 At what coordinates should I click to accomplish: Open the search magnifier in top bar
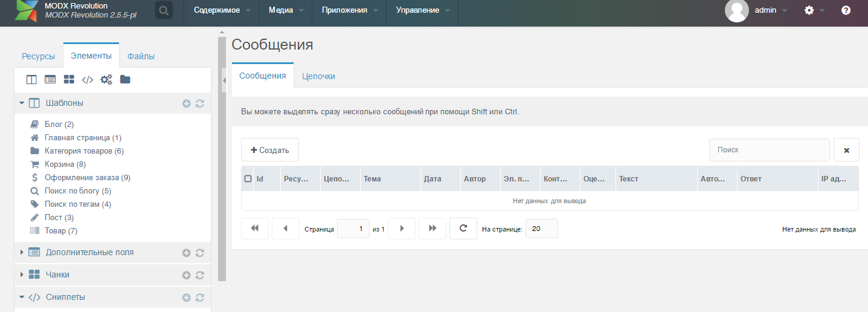point(164,10)
